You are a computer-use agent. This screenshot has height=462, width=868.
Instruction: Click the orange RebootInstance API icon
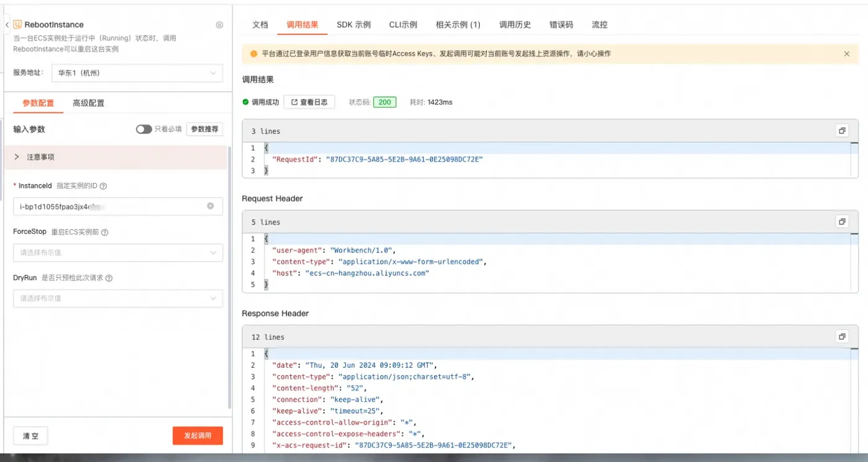(x=17, y=25)
